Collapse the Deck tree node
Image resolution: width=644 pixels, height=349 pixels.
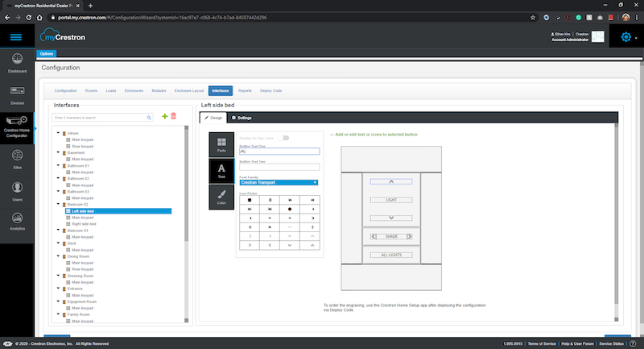pyautogui.click(x=58, y=243)
